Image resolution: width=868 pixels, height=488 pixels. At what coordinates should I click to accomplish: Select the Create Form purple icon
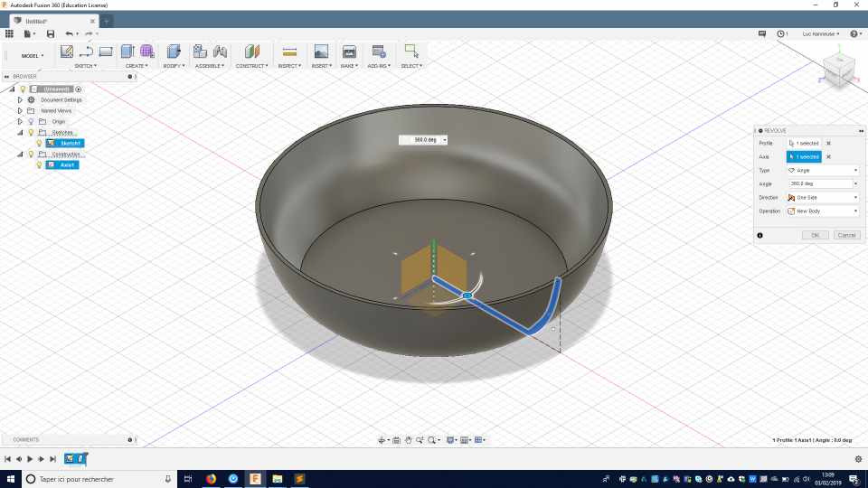(147, 52)
